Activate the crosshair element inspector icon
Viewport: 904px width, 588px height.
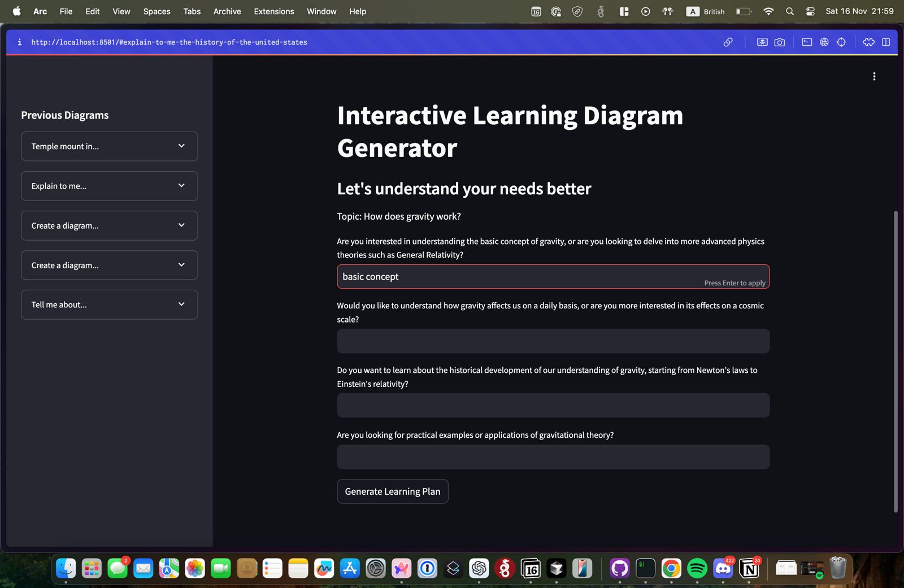[x=841, y=42]
